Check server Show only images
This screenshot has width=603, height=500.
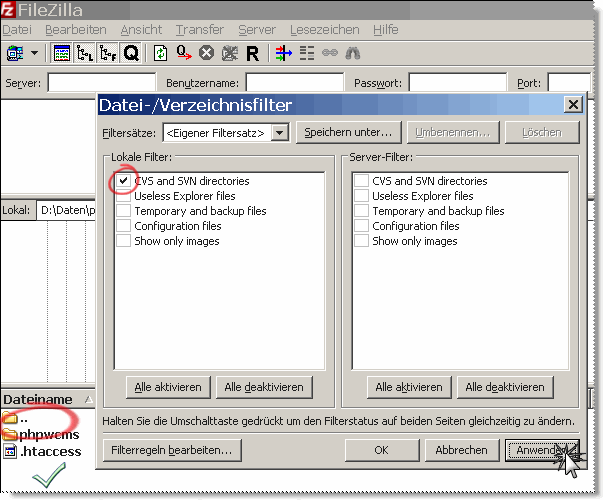coord(361,241)
